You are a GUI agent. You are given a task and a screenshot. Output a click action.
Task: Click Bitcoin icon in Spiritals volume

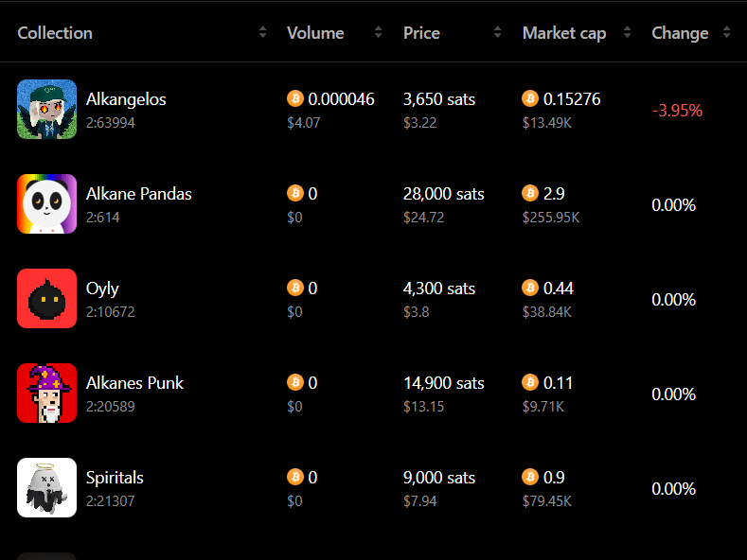pyautogui.click(x=295, y=477)
